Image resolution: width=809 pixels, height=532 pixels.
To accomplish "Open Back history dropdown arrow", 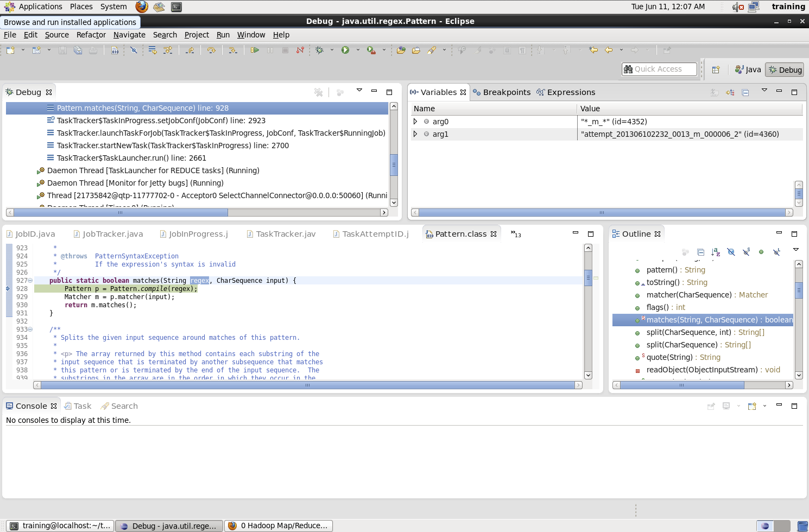I will (x=621, y=50).
